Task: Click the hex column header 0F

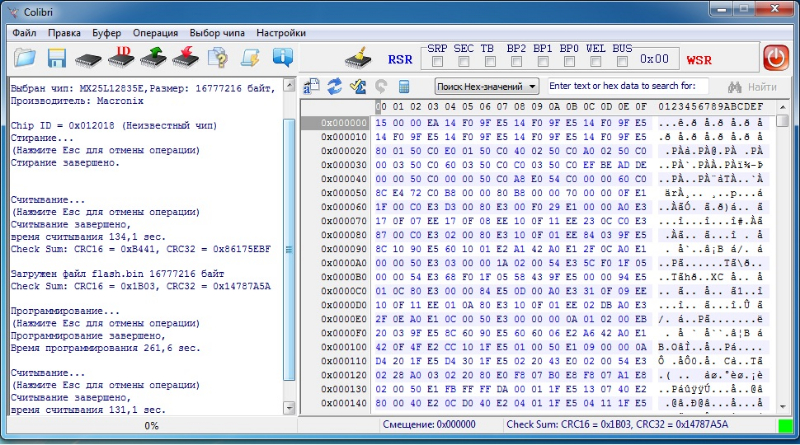Action: click(640, 107)
